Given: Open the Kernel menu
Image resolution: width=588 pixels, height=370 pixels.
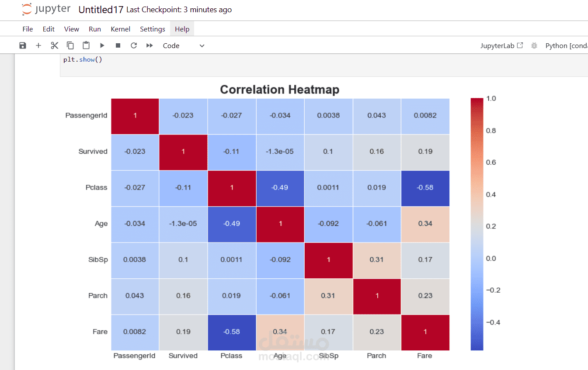Looking at the screenshot, I should pos(120,29).
